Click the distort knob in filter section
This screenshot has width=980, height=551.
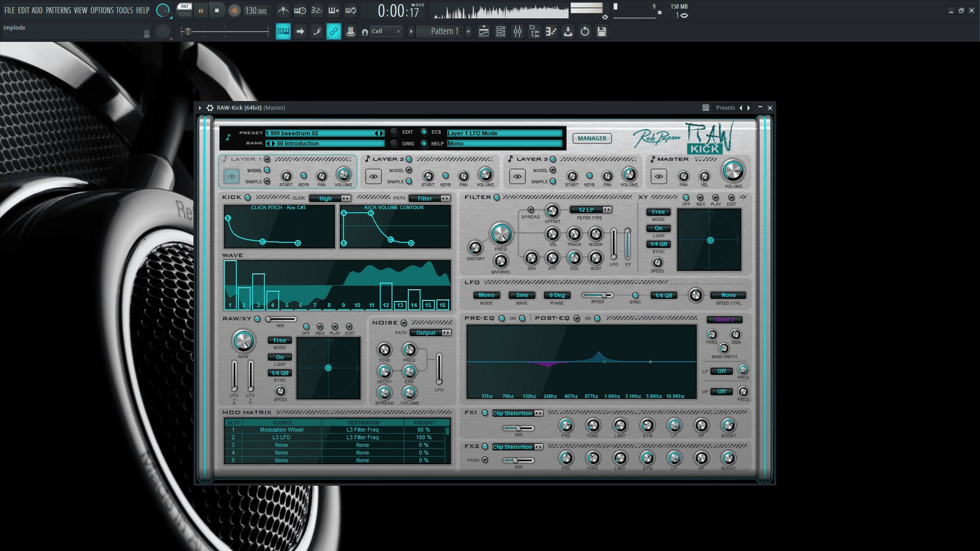(x=475, y=248)
